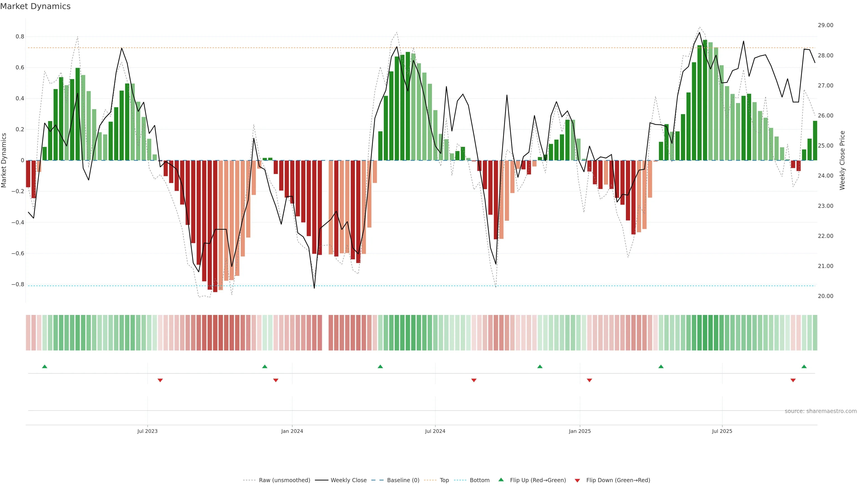Click green flip-up marker just before Jan 2024

pos(264,366)
